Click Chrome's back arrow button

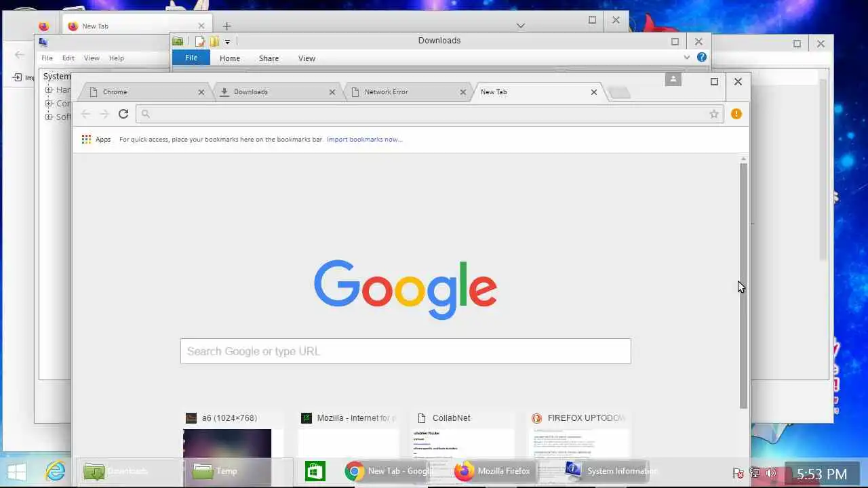coord(85,114)
